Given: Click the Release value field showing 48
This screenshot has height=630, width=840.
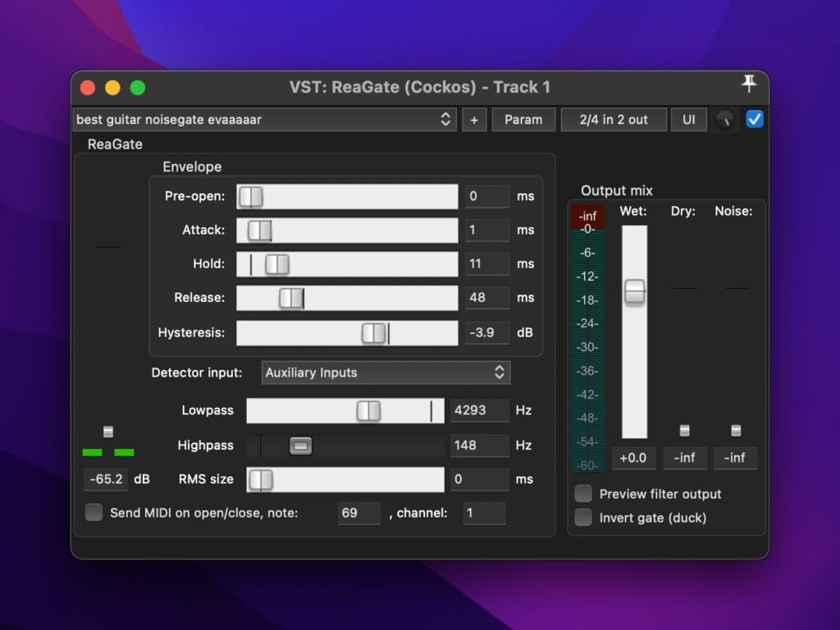Looking at the screenshot, I should tap(487, 297).
